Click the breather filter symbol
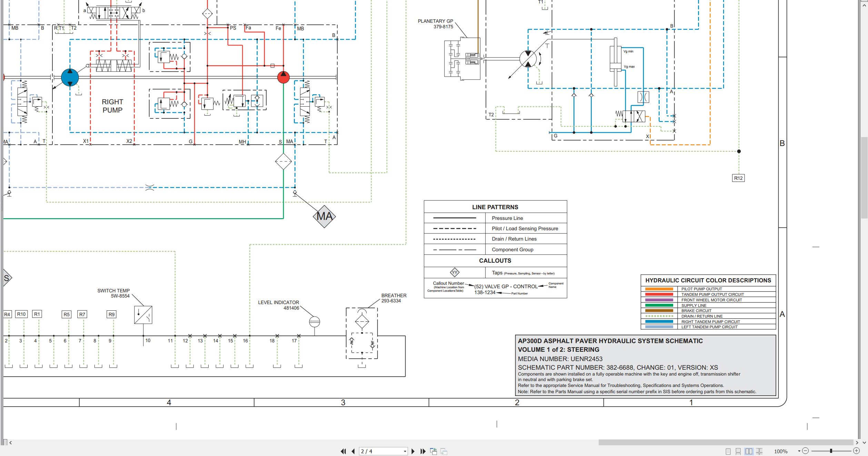The image size is (868, 456). pos(362,321)
